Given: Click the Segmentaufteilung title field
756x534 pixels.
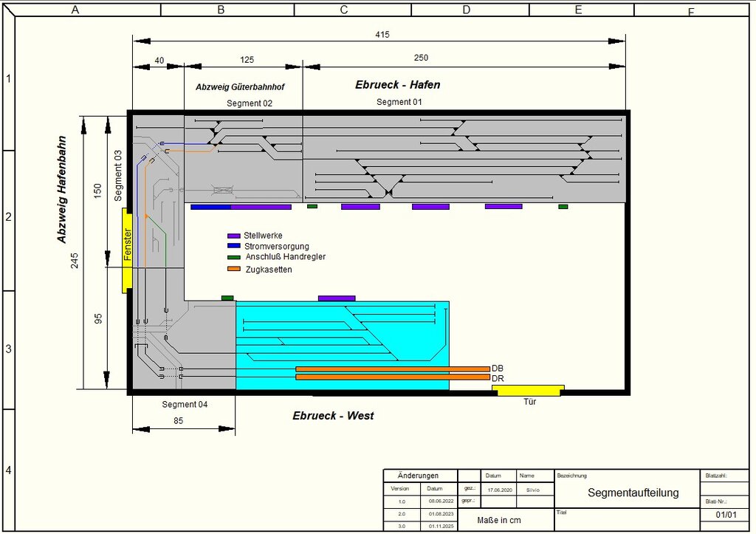Looking at the screenshot, I should (633, 493).
